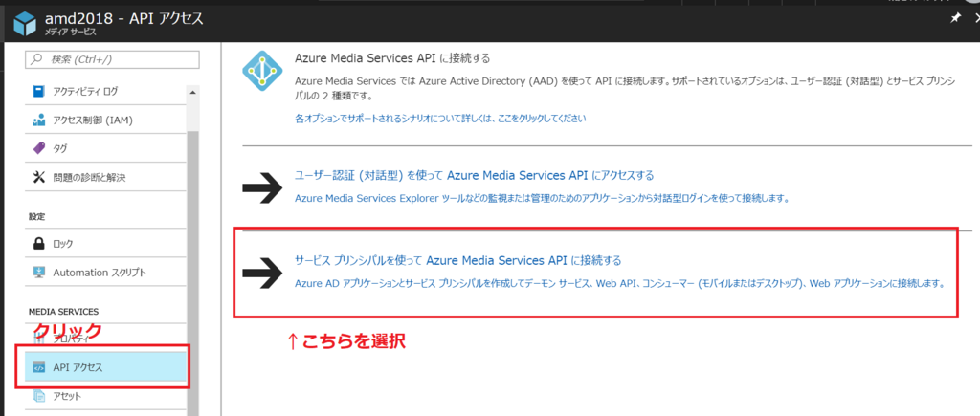Viewport: 980px width, 416px height.
Task: Click the Automation スクリプト download icon
Action: [x=38, y=273]
